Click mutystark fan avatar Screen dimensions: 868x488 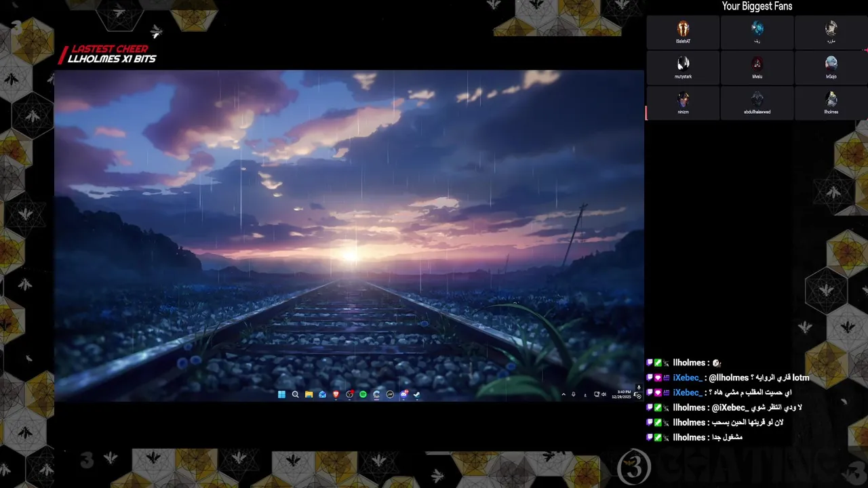[683, 64]
